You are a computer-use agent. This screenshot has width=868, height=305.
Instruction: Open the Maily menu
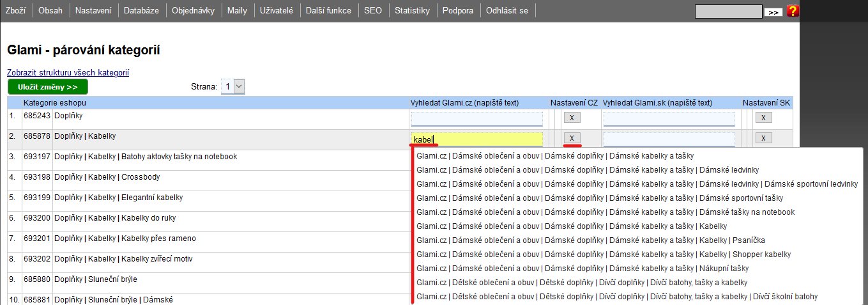tap(237, 11)
